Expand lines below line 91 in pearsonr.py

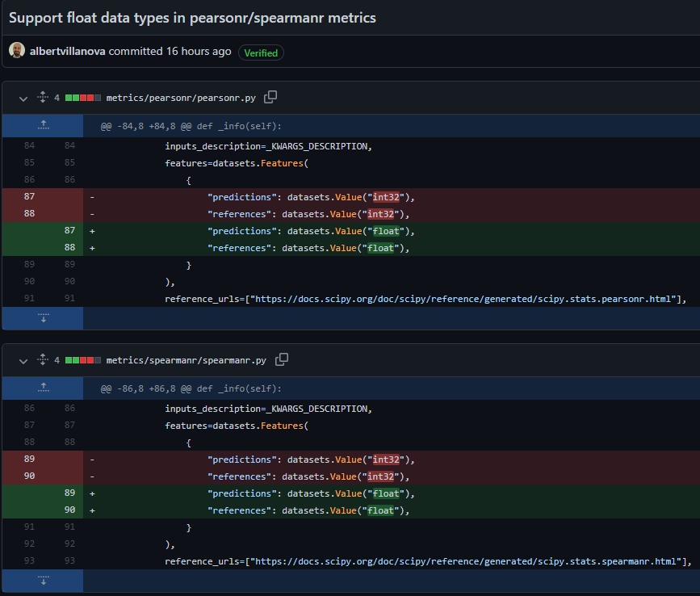click(44, 318)
